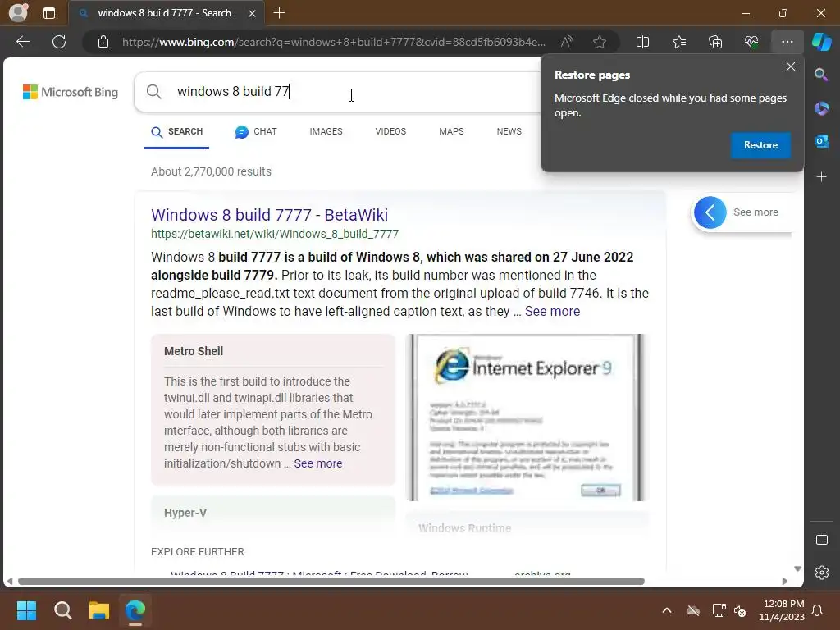This screenshot has height=630, width=840.
Task: Click the Bing search magnifier icon
Action: 153,92
